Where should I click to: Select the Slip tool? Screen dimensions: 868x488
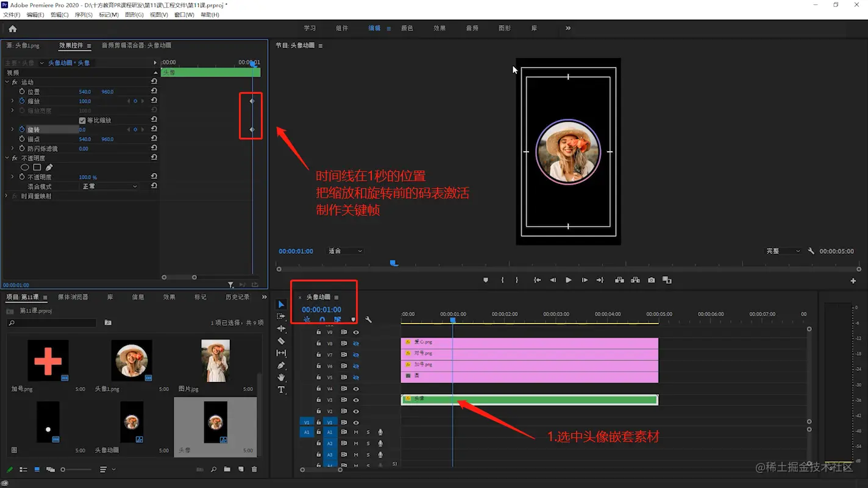coord(281,353)
